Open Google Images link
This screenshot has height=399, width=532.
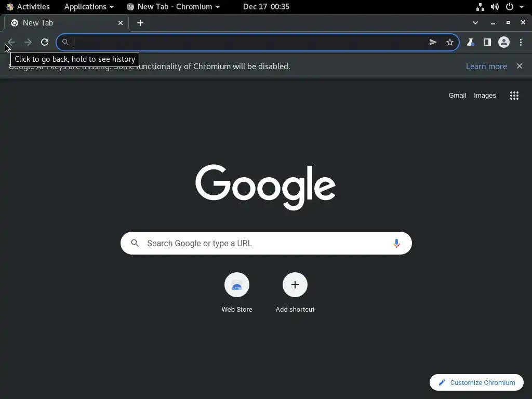[485, 96]
